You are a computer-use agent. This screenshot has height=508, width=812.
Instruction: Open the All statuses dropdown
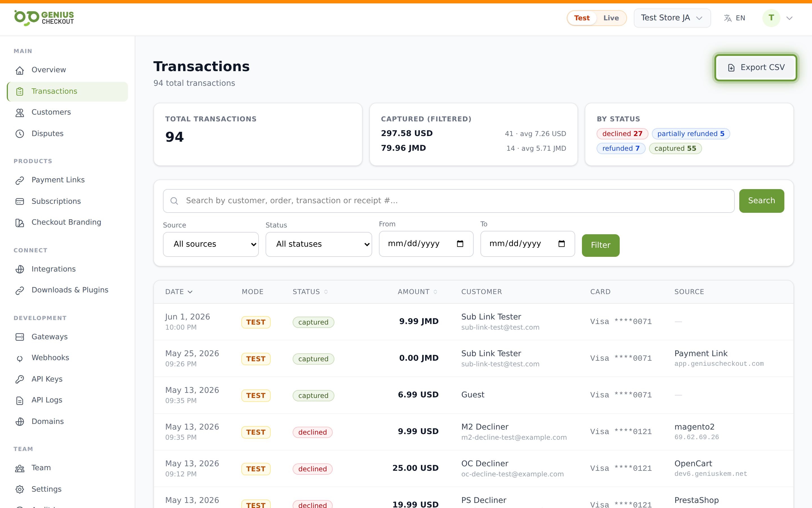[318, 244]
